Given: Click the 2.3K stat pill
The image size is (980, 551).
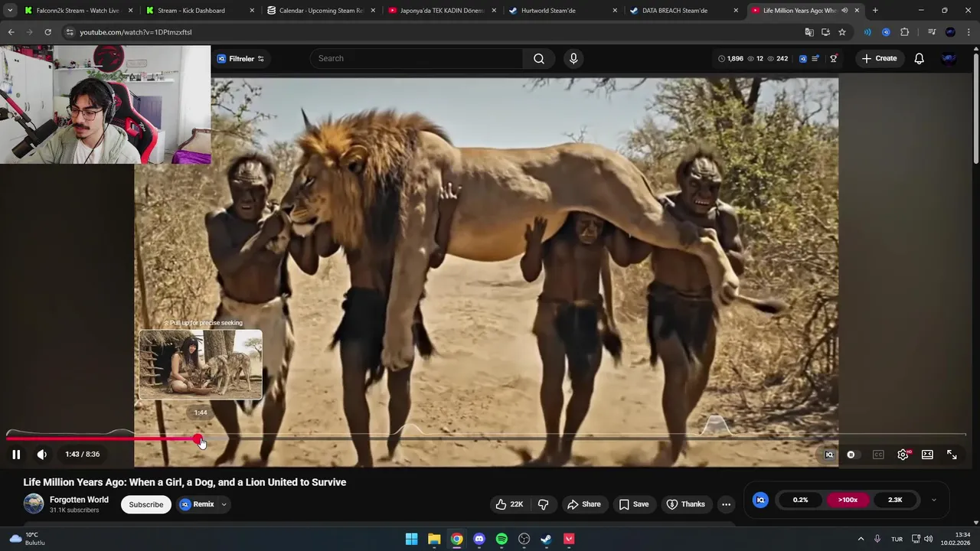Looking at the screenshot, I should coord(895,500).
